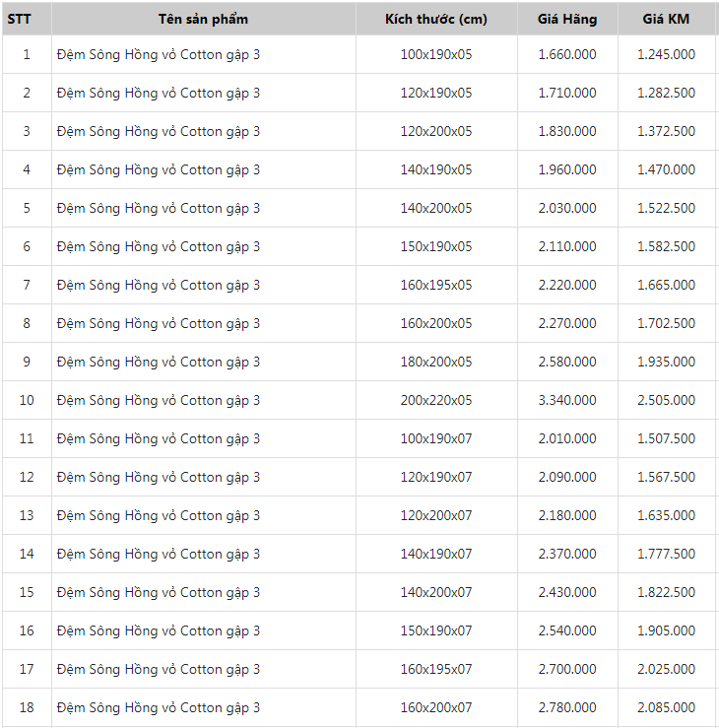Click the size cell 120x190x05
This screenshot has height=728, width=719.
coord(435,93)
